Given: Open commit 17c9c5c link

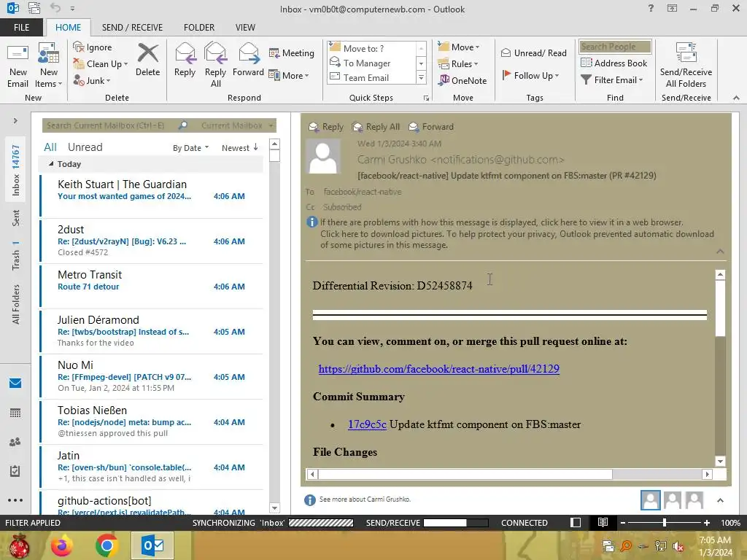Looking at the screenshot, I should [x=367, y=424].
